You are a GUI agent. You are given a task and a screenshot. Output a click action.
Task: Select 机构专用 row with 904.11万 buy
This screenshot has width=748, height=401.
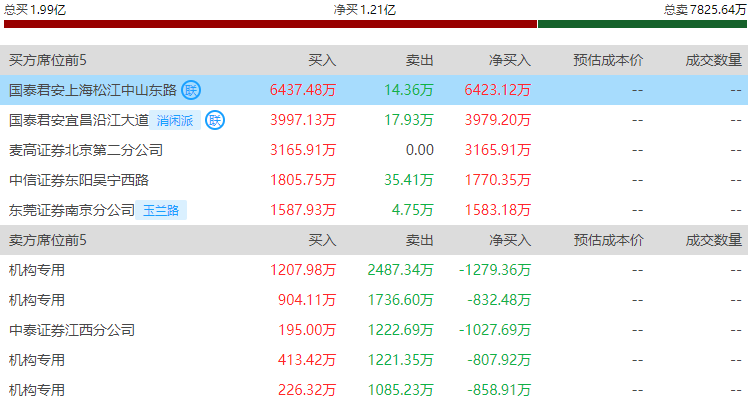point(374,300)
